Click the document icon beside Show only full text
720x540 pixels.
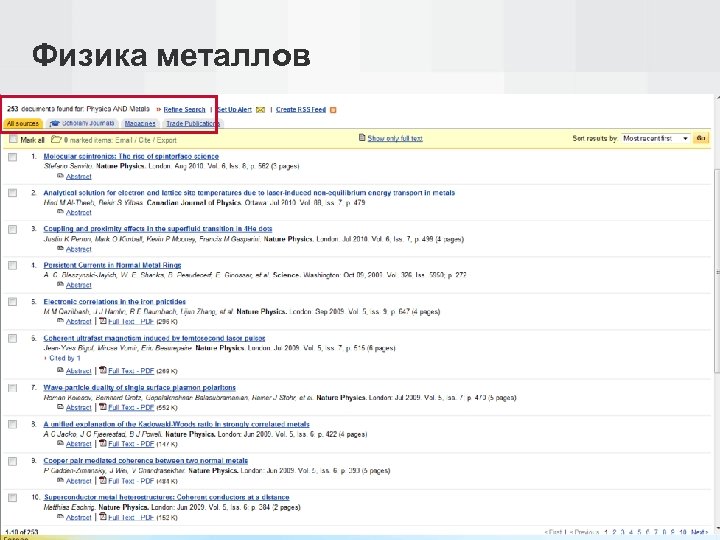coord(362,137)
